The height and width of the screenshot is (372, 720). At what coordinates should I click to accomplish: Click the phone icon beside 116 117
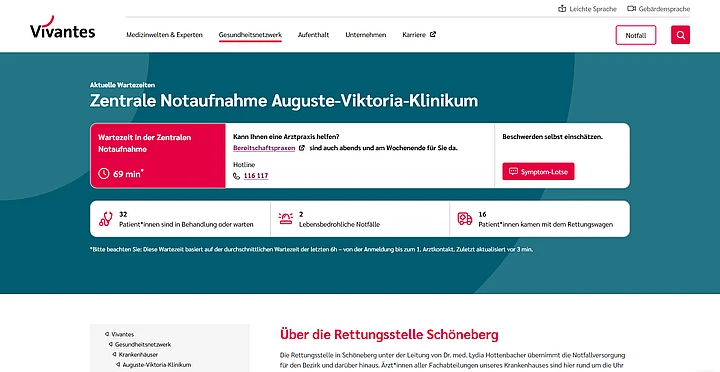(236, 176)
